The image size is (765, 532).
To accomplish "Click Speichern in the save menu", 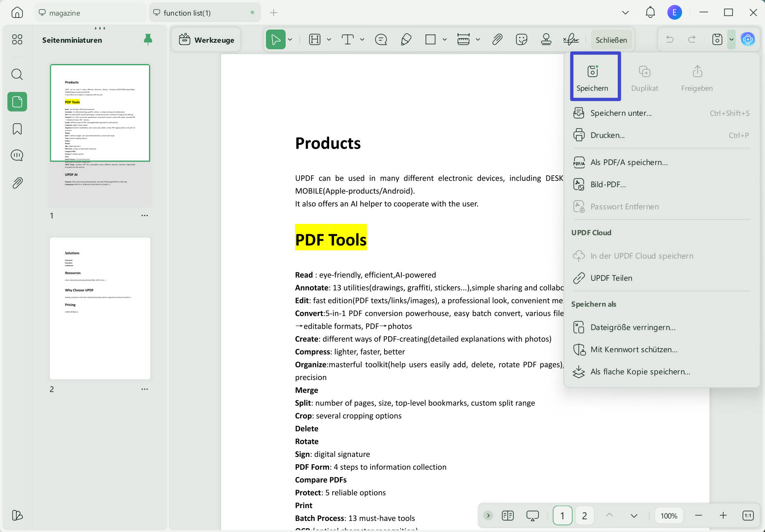I will tap(592, 77).
